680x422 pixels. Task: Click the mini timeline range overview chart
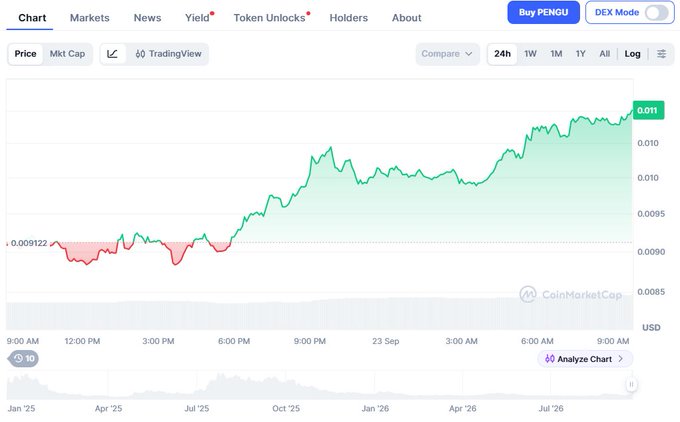pyautogui.click(x=320, y=386)
